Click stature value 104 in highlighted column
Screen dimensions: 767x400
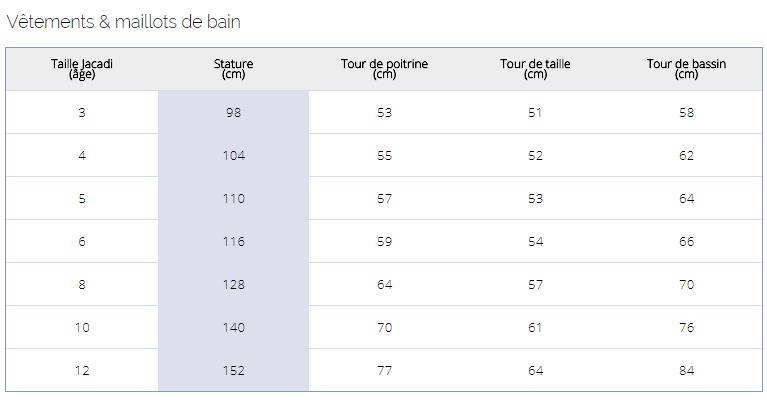coord(233,156)
